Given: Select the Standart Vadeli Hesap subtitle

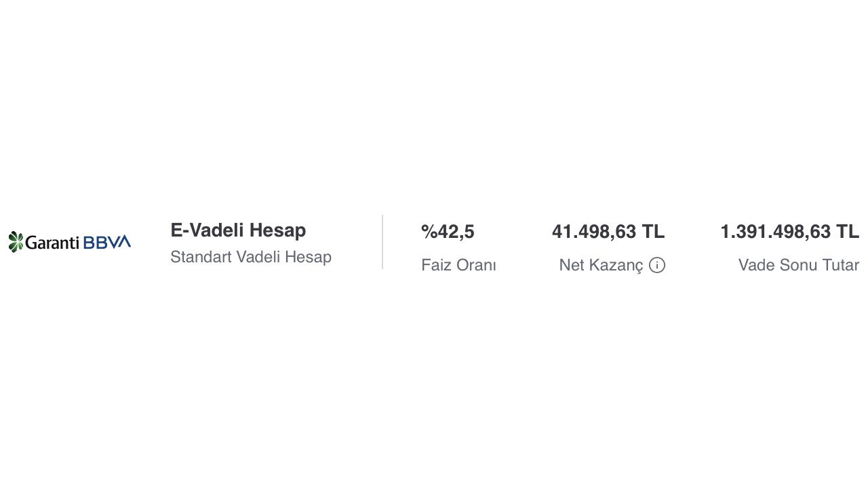Looking at the screenshot, I should click(x=250, y=258).
